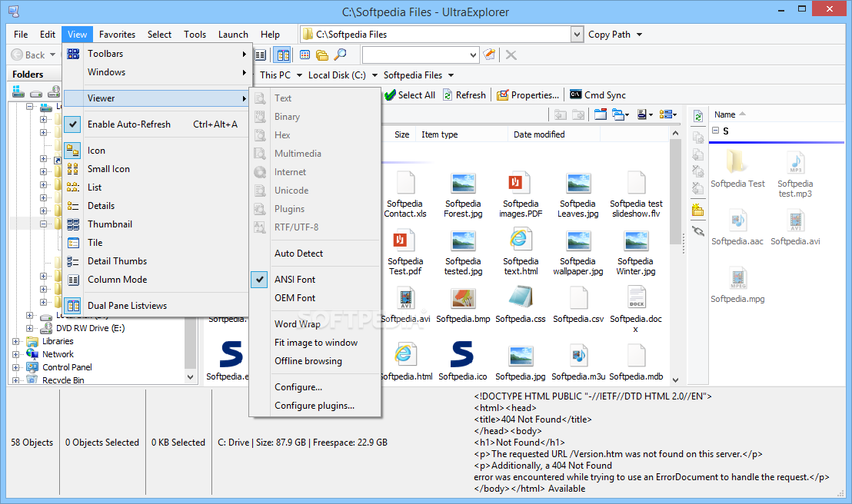Select the Softpedia.ico file icon
The width and height of the screenshot is (852, 504).
462,354
